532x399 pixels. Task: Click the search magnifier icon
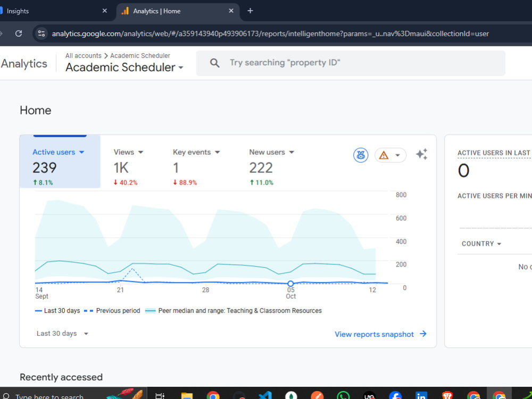coord(214,63)
